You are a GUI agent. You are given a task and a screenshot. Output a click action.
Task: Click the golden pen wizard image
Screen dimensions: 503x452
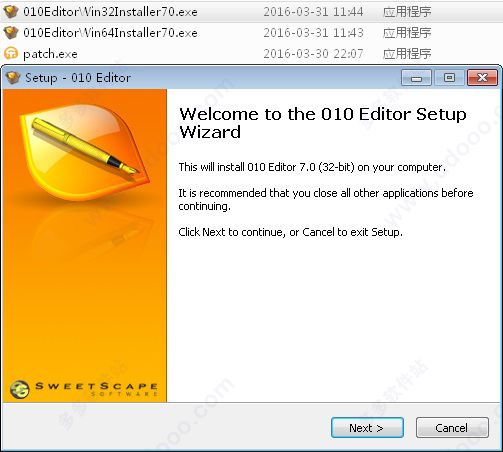[84, 152]
